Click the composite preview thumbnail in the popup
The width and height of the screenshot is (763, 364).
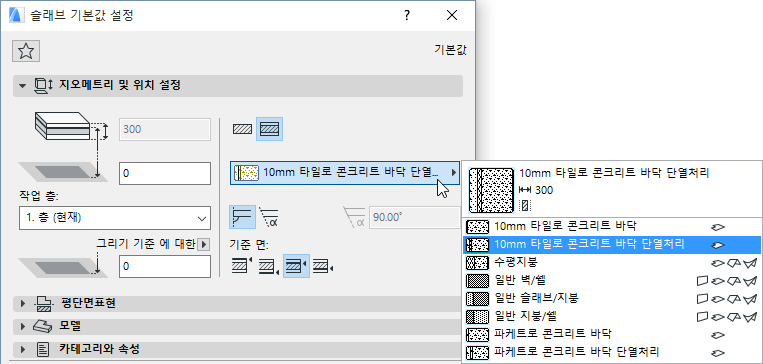tap(491, 190)
